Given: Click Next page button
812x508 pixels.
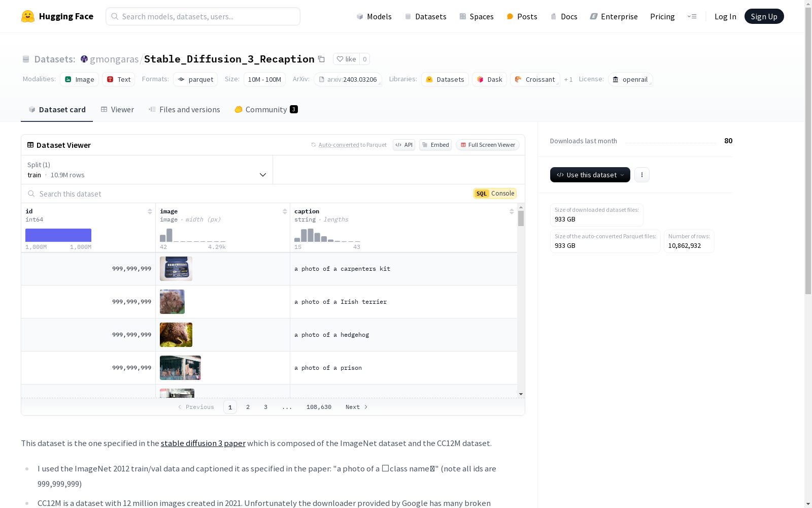Looking at the screenshot, I should (356, 407).
